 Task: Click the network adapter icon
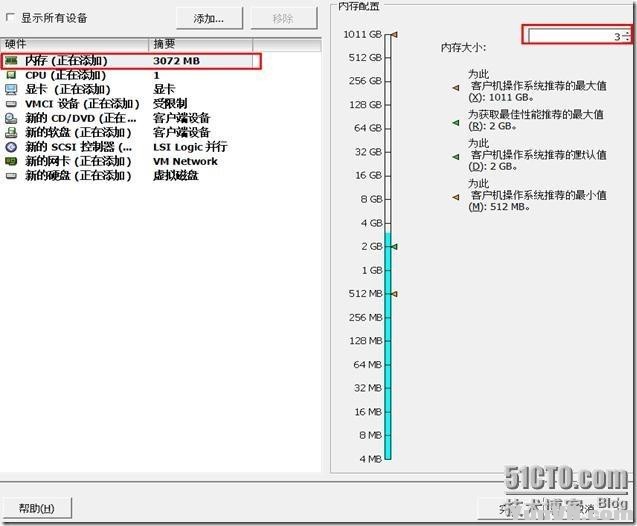pyautogui.click(x=11, y=161)
